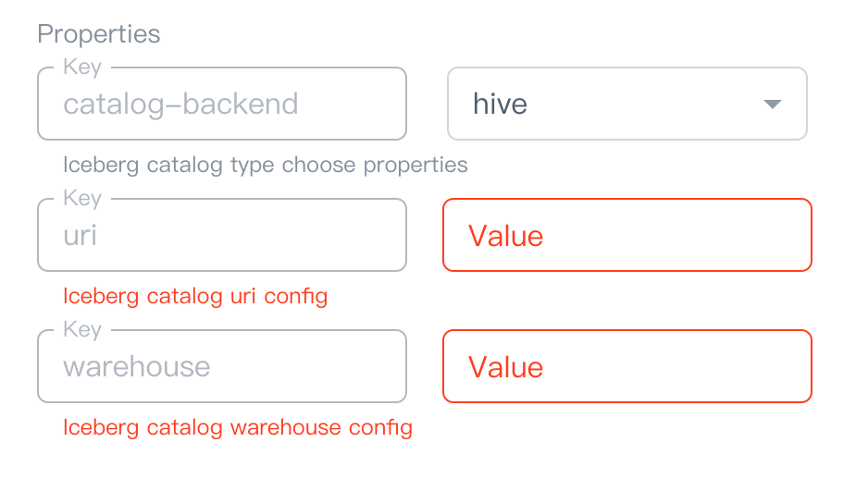Focus the Value field for uri
This screenshot has height=479, width=868.
648,235
